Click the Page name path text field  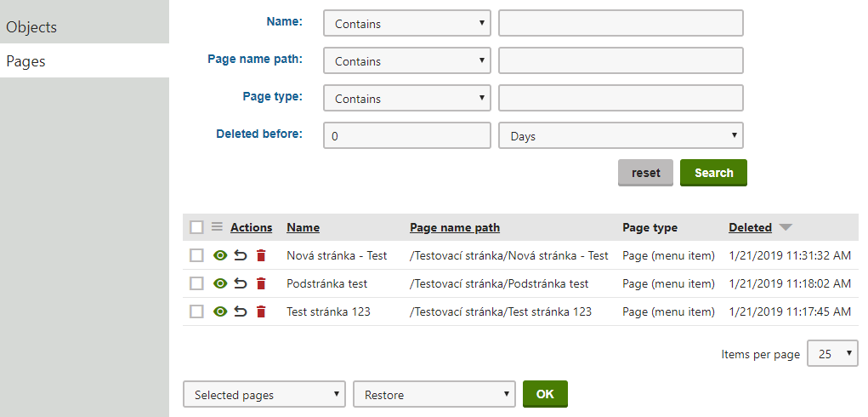[621, 61]
